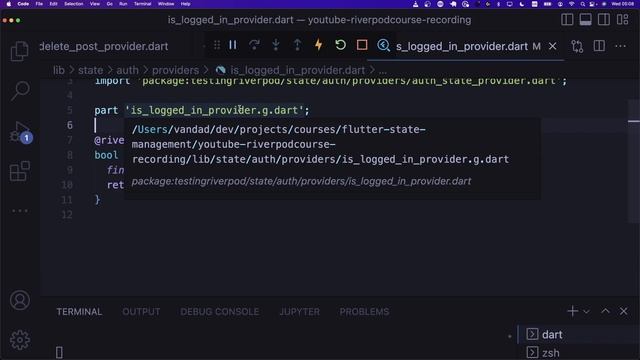Open the Apple menu
Image resolution: width=640 pixels, height=360 pixels.
[x=9, y=4]
